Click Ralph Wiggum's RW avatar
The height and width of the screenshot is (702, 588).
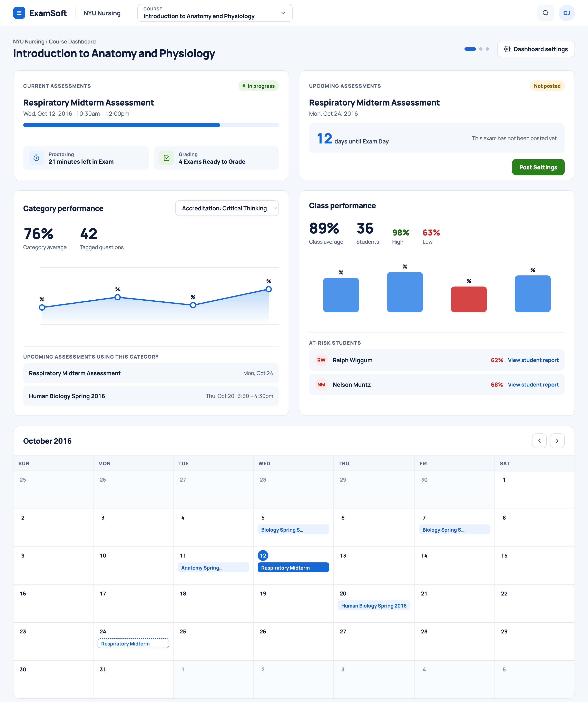(321, 360)
